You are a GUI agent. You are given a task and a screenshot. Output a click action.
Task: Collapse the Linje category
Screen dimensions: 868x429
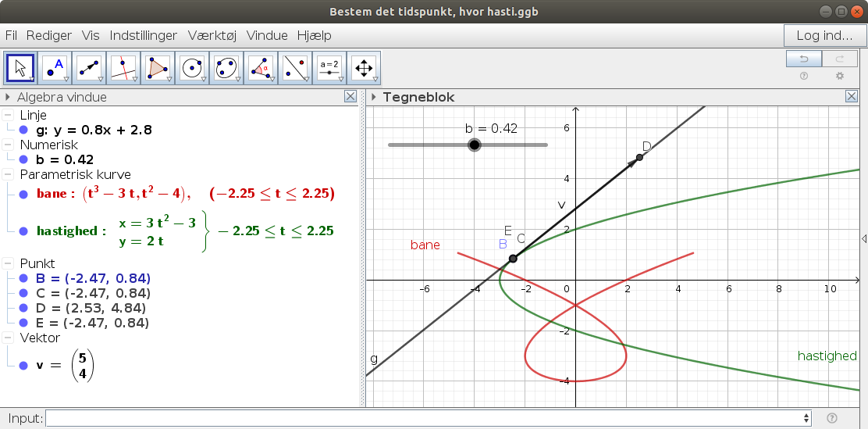coord(8,116)
